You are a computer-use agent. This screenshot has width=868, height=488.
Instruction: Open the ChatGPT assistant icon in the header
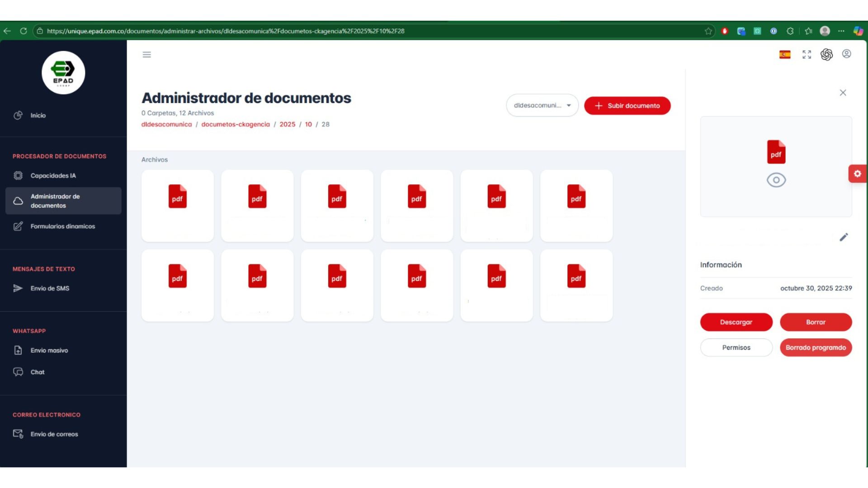827,54
